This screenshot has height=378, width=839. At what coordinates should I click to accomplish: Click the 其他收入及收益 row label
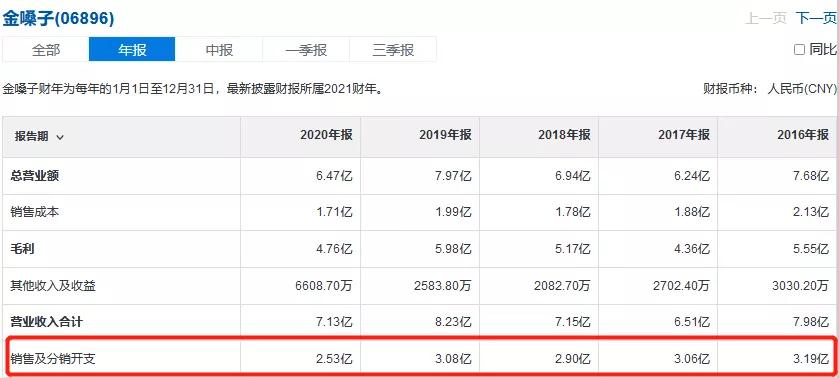point(53,286)
